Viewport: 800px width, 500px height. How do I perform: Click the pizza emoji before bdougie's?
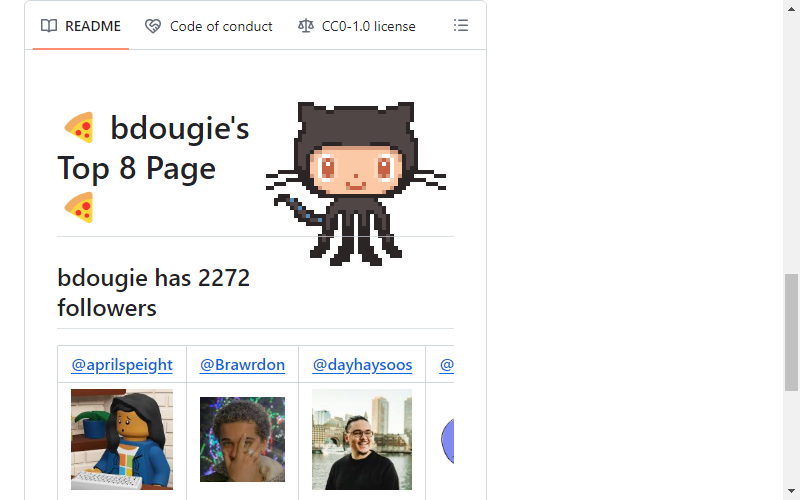click(79, 128)
